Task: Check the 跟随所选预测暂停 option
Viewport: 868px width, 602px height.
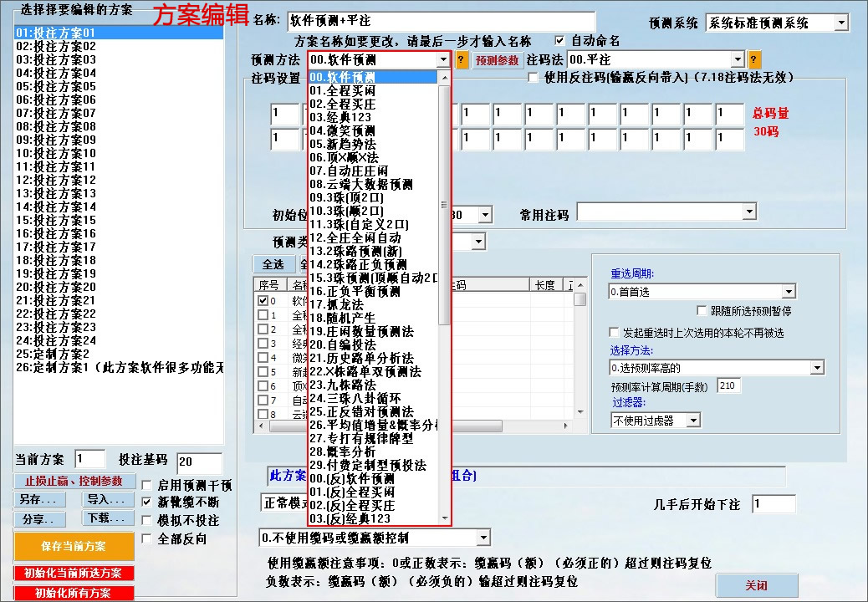Action: coord(700,310)
